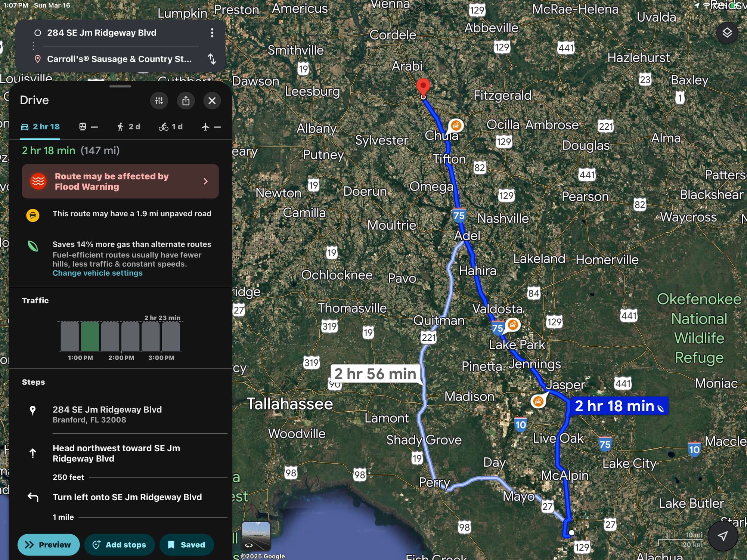Viewport: 747px width, 560px height.
Task: Tap the Add stops button
Action: (120, 545)
